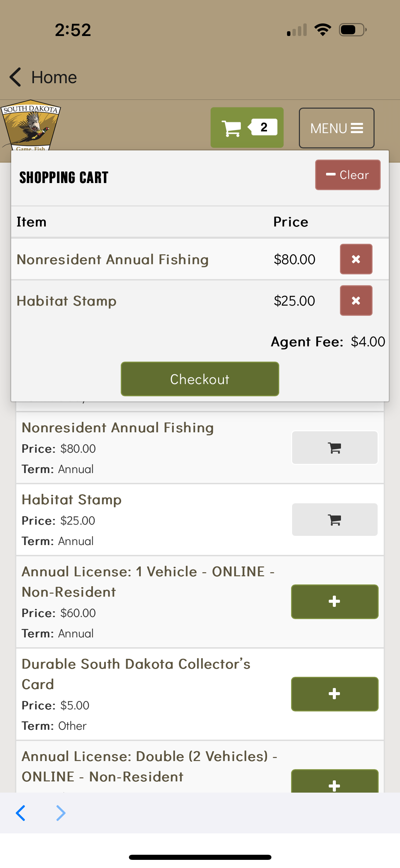
Task: Add Durable South Dakota Collector's Card
Action: [335, 694]
